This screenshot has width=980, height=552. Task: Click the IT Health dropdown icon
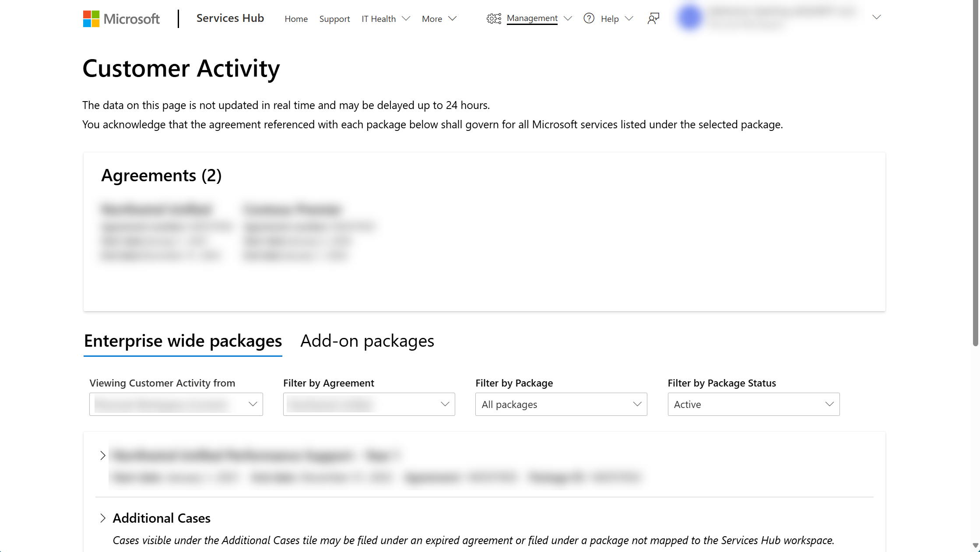405,18
